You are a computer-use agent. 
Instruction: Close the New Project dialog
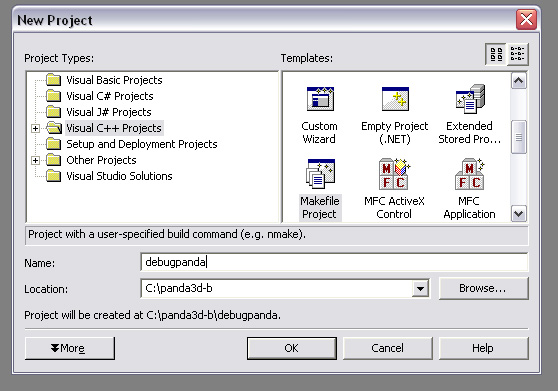click(x=526, y=19)
